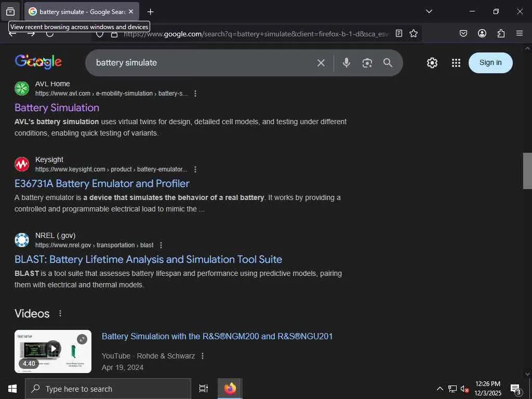Submit search with magnifier icon

point(388,63)
